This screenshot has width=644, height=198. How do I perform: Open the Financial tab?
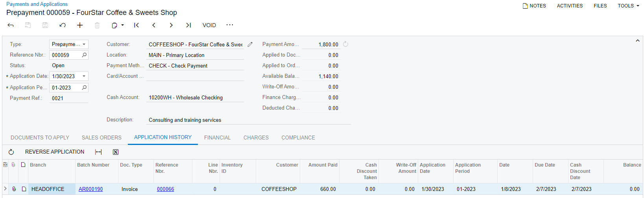[x=217, y=137]
